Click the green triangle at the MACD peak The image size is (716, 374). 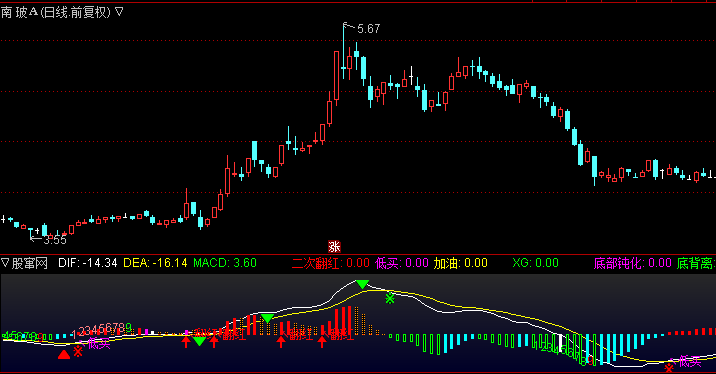tap(363, 284)
